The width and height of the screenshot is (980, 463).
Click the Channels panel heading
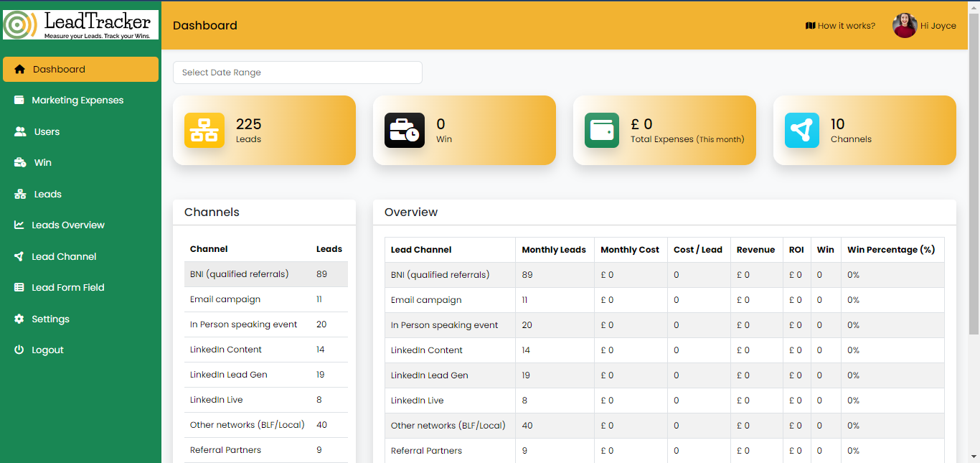(x=212, y=212)
